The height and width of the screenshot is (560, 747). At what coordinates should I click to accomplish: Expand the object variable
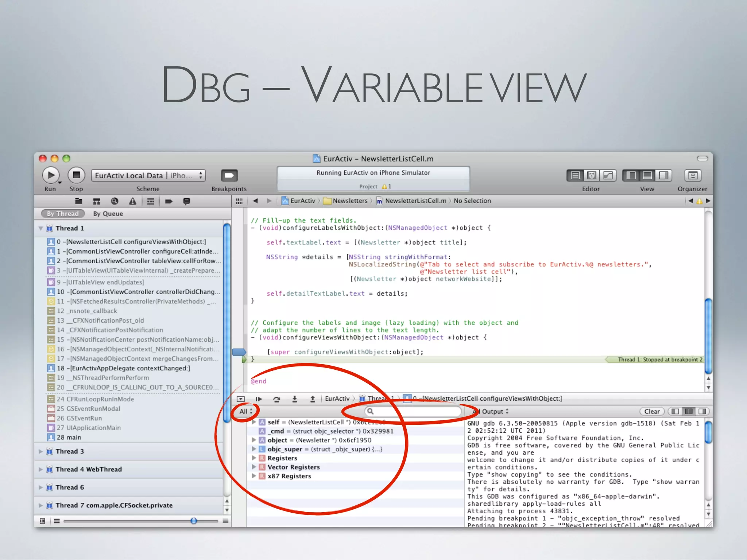tap(254, 440)
